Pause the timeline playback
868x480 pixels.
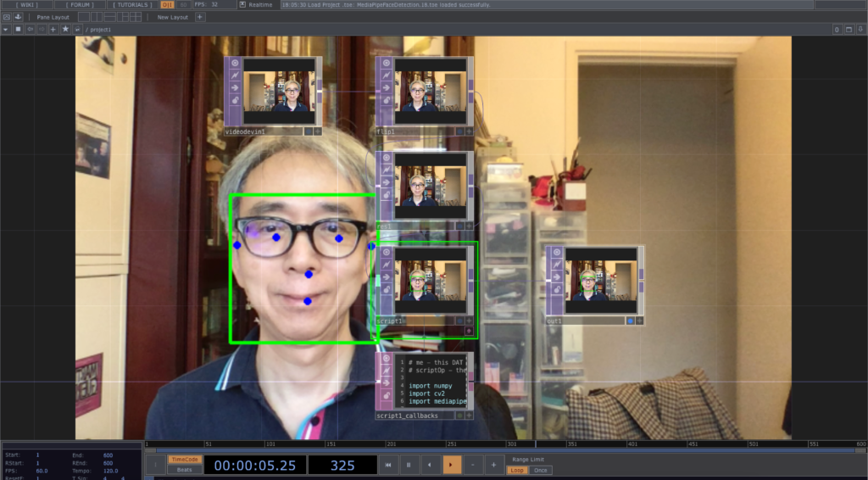coord(409,465)
